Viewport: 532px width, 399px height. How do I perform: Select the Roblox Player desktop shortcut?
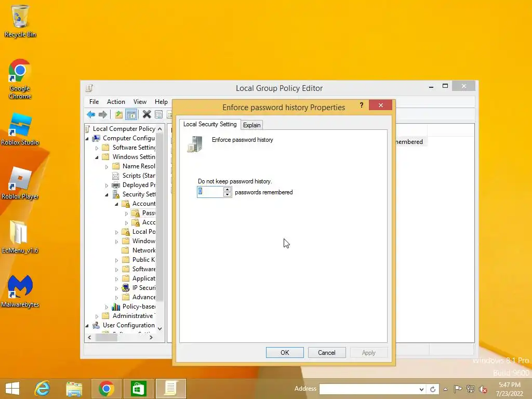20,183
